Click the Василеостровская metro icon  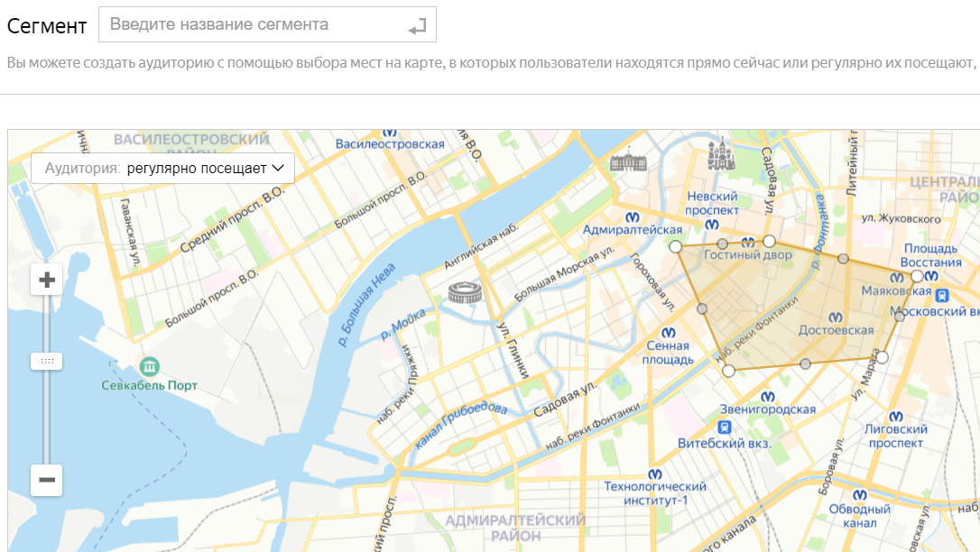coord(389,133)
